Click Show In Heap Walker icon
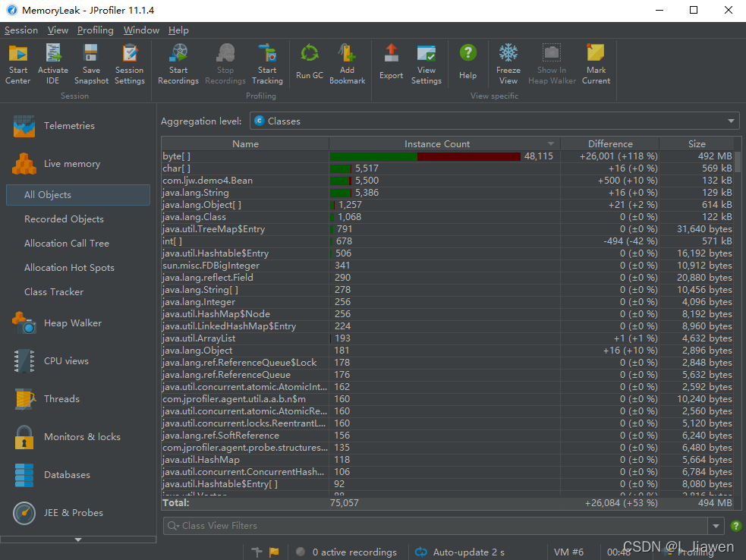The height and width of the screenshot is (560, 746). pyautogui.click(x=552, y=64)
